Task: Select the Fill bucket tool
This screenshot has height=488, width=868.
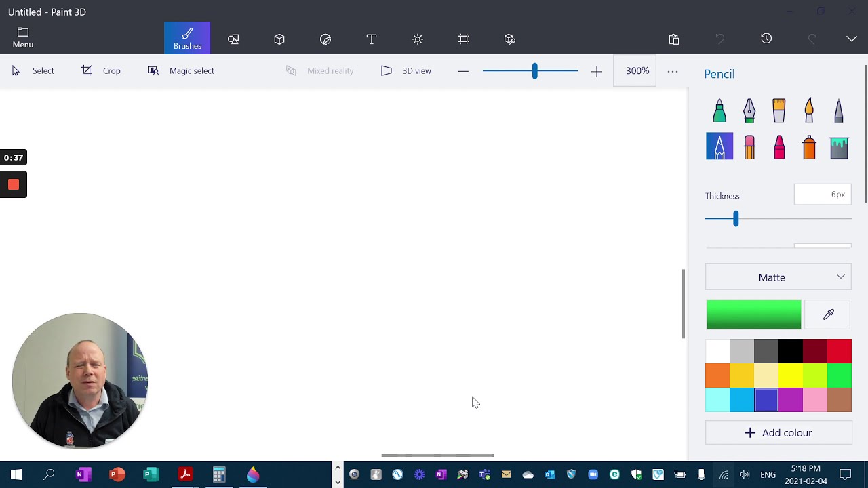Action: [x=839, y=146]
